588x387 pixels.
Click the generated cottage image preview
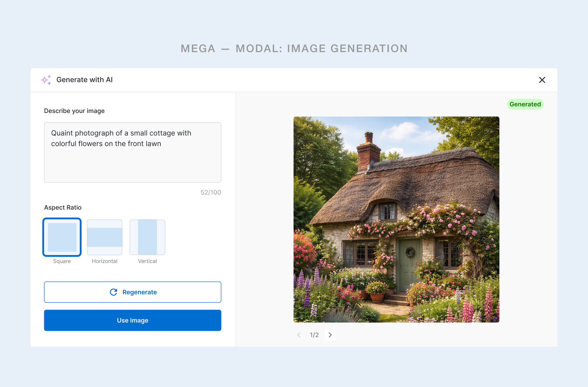coord(396,219)
